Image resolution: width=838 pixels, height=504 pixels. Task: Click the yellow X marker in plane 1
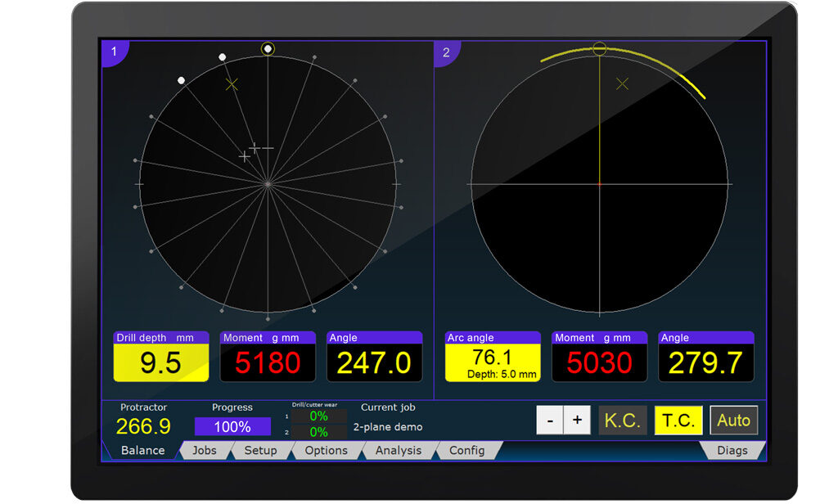click(232, 84)
